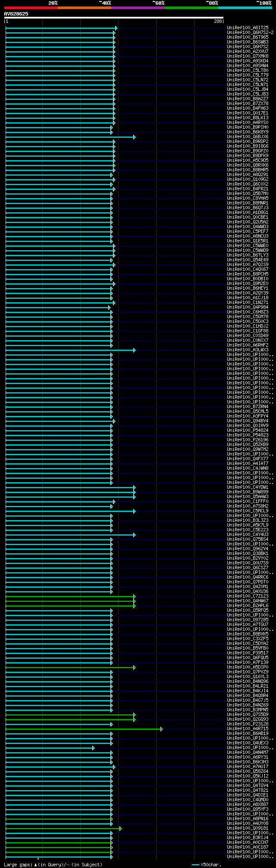The height and width of the screenshot is (868, 276).
Task: Select hit label UniRef100_C5LT80
Action: click(248, 71)
